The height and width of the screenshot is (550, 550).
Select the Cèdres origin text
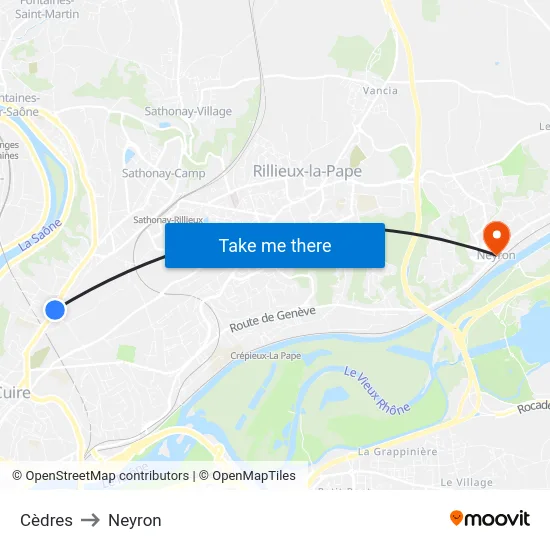click(46, 520)
